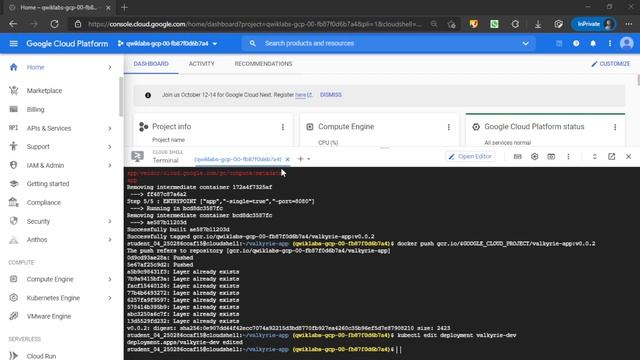Open Cloud Shell more options menu
640x360 pixels.
coord(568,156)
